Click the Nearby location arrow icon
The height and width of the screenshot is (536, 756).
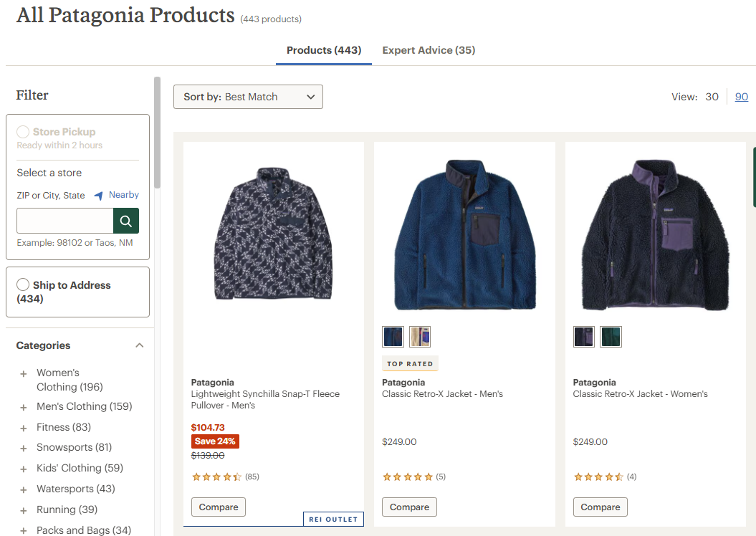pos(99,196)
